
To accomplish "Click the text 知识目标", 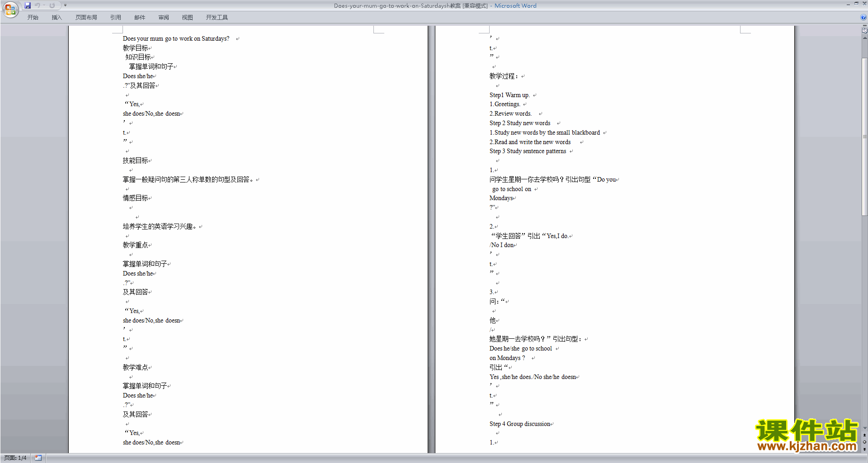I will coord(138,57).
